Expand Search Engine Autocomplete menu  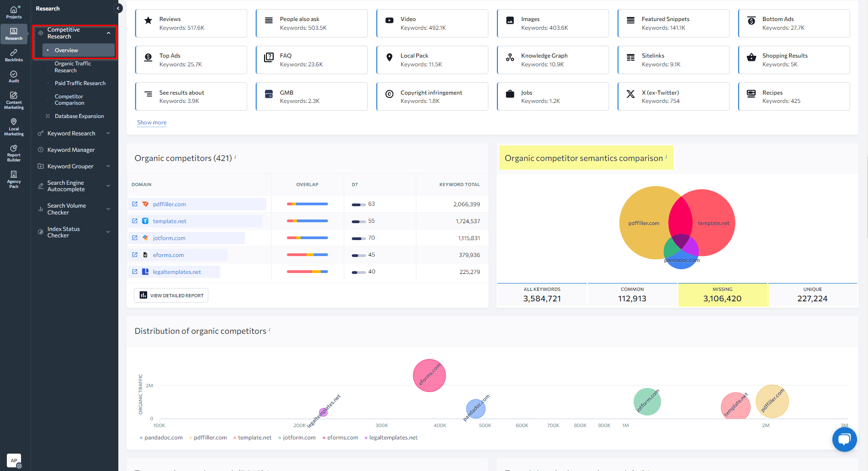pos(108,186)
